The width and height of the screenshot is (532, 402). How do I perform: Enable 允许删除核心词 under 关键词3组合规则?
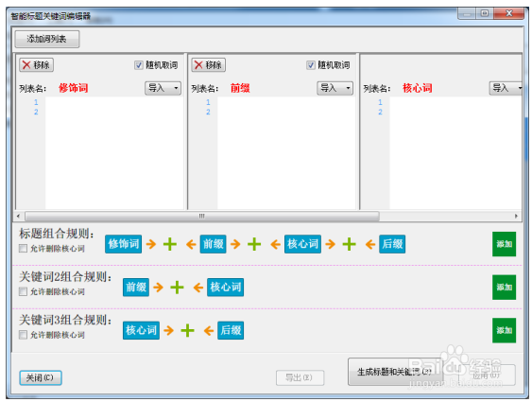(23, 335)
